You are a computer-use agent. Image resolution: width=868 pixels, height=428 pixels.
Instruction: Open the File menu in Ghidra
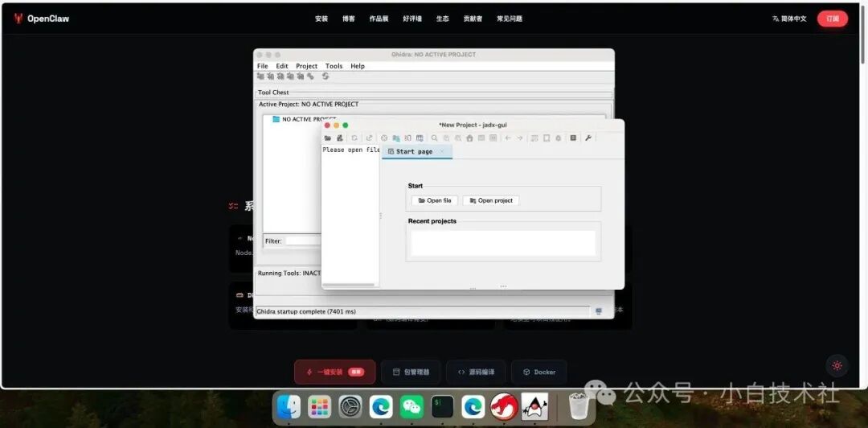(262, 66)
